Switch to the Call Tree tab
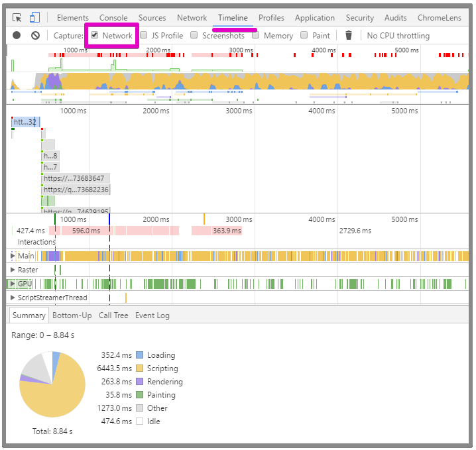Screen dimensions: 476x450 [x=113, y=315]
